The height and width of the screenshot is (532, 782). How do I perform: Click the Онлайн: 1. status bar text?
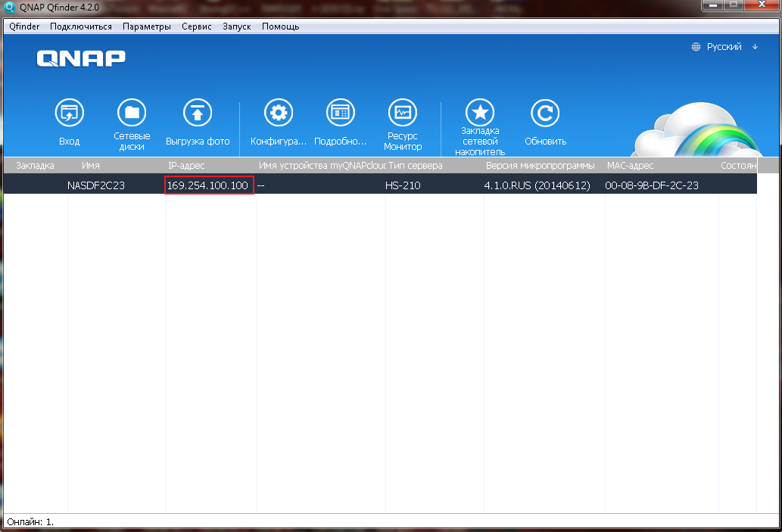coord(30,522)
